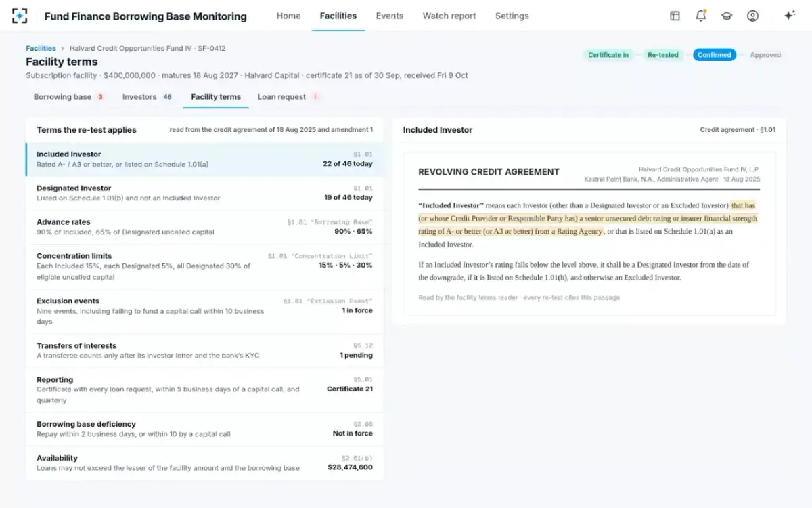The height and width of the screenshot is (508, 812).
Task: Click the '22 of 46 today' value
Action: coord(348,164)
